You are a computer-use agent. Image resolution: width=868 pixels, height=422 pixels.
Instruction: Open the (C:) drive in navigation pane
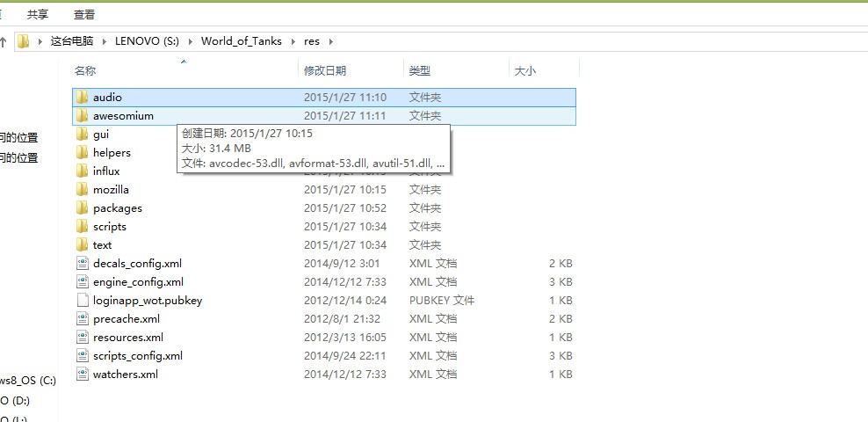[28, 381]
